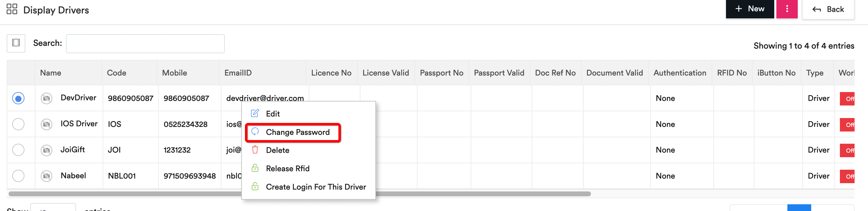Screen dimensions: 868x211
Task: Choose Release Rfid from context menu
Action: pos(287,168)
